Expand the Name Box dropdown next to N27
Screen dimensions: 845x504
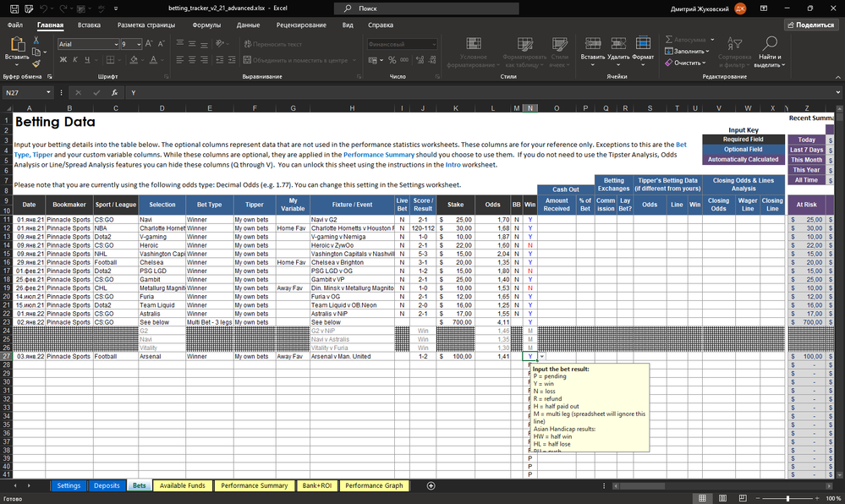coord(49,93)
